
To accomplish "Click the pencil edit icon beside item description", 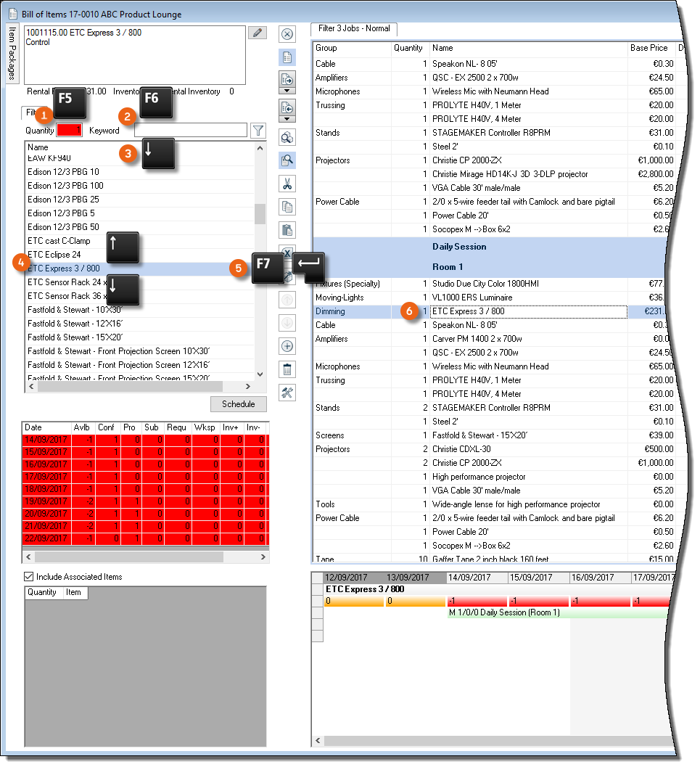I will point(257,33).
